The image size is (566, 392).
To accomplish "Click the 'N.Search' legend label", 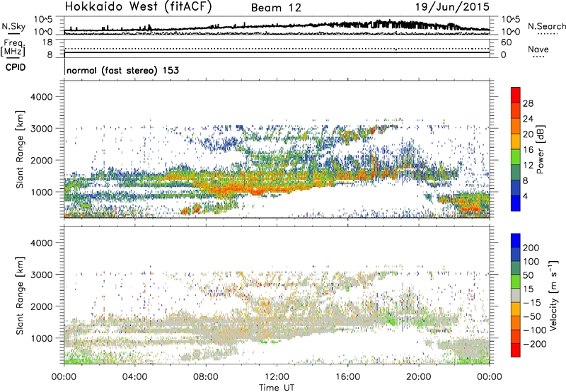I will 546,26.
